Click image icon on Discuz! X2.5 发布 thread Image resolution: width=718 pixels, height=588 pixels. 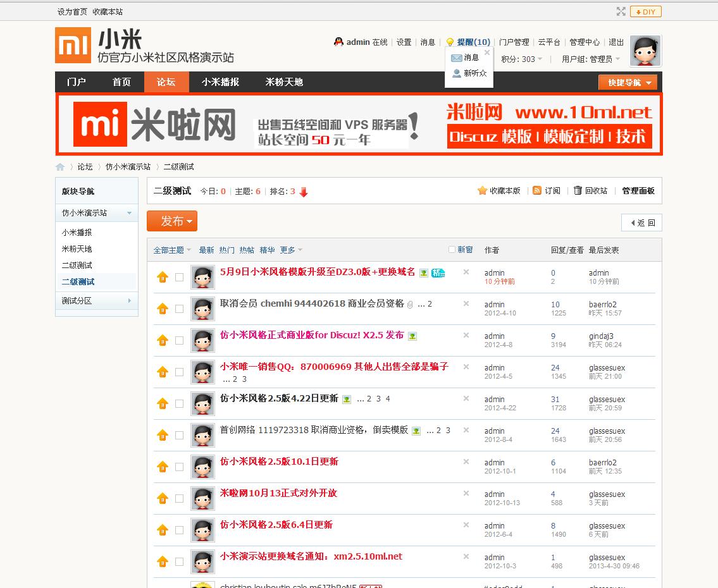(x=412, y=336)
